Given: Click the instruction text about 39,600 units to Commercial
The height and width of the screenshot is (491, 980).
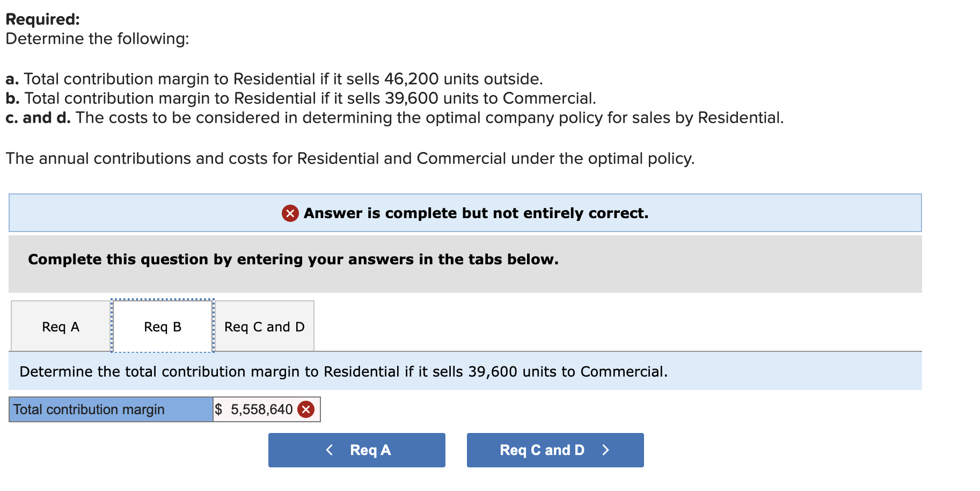Looking at the screenshot, I should pyautogui.click(x=342, y=371).
